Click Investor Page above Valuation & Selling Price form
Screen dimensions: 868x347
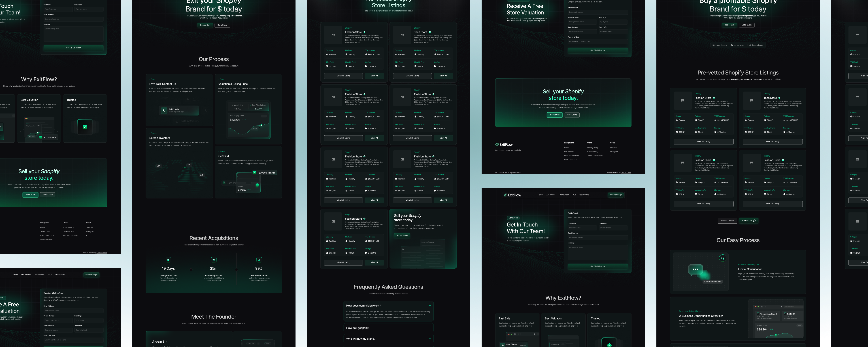click(91, 275)
